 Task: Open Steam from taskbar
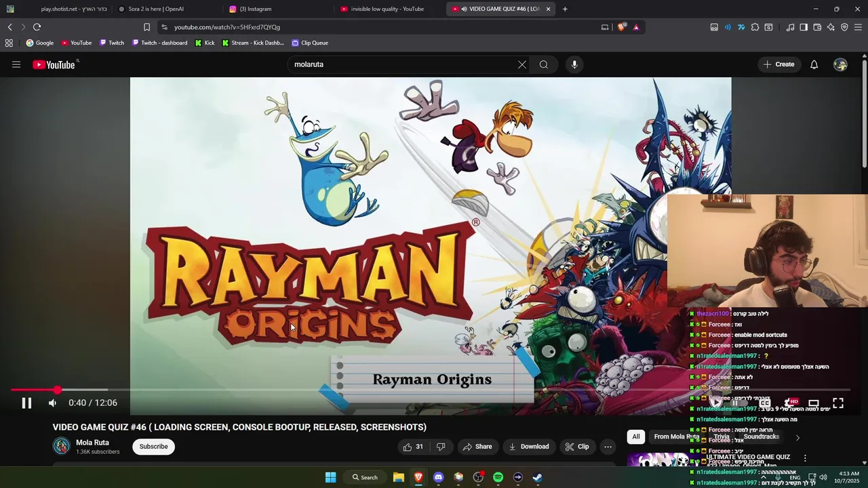click(538, 477)
